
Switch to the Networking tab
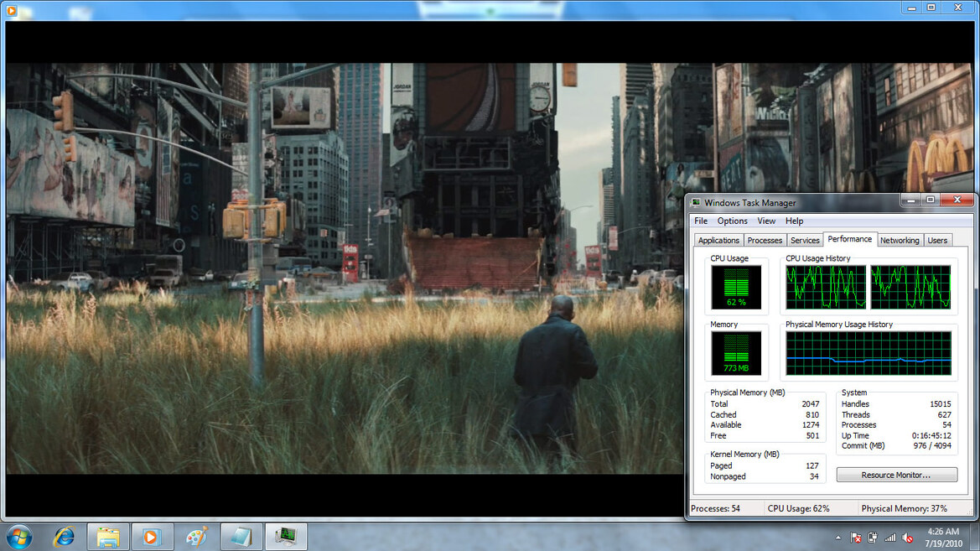pyautogui.click(x=900, y=240)
